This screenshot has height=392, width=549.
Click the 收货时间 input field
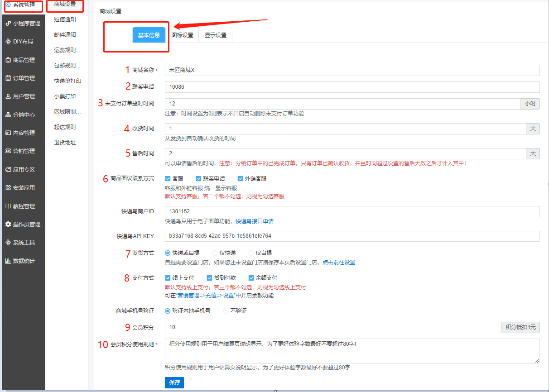[345, 129]
